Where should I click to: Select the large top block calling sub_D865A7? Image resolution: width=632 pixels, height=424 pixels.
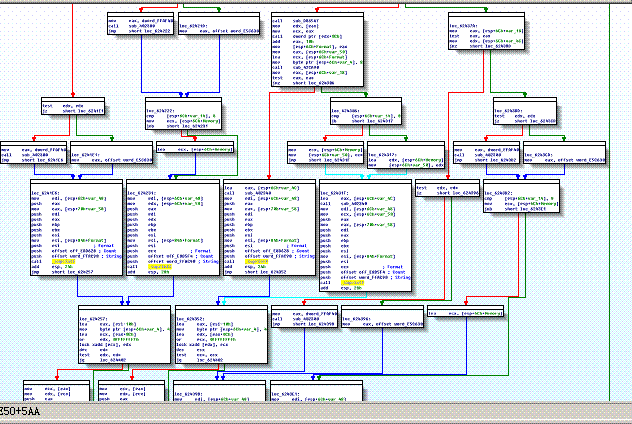coord(317,49)
